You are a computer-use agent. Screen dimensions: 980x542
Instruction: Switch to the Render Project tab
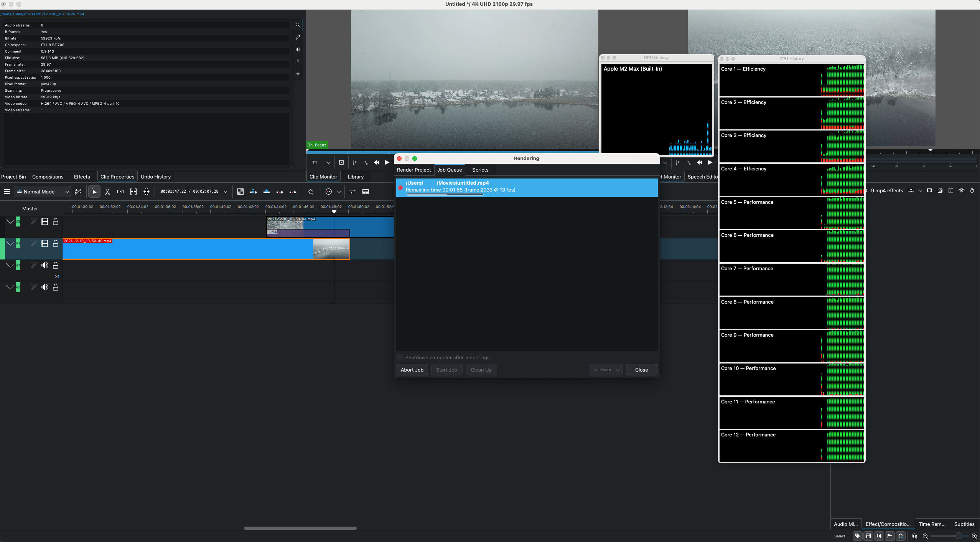[414, 170]
